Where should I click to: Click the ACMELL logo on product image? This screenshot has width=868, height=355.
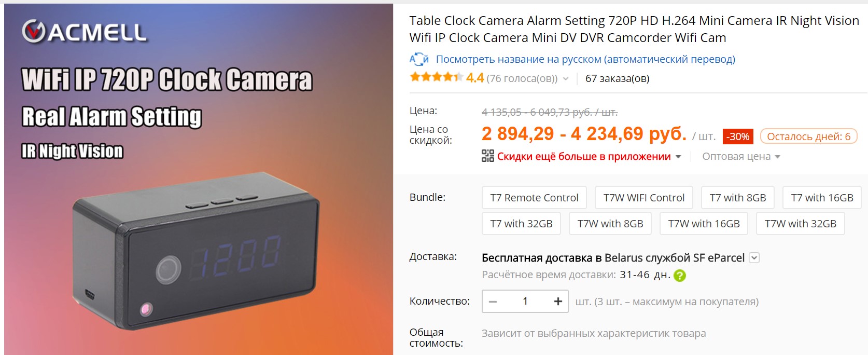point(85,32)
